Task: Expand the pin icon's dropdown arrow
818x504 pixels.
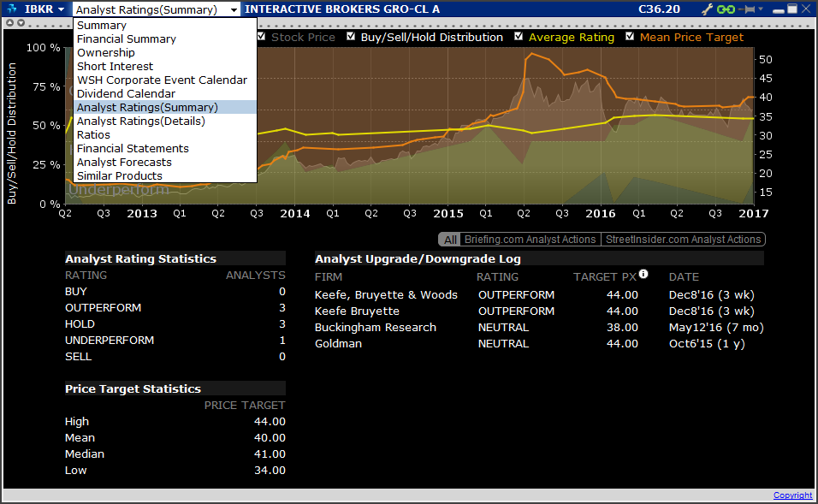Action: click(761, 9)
